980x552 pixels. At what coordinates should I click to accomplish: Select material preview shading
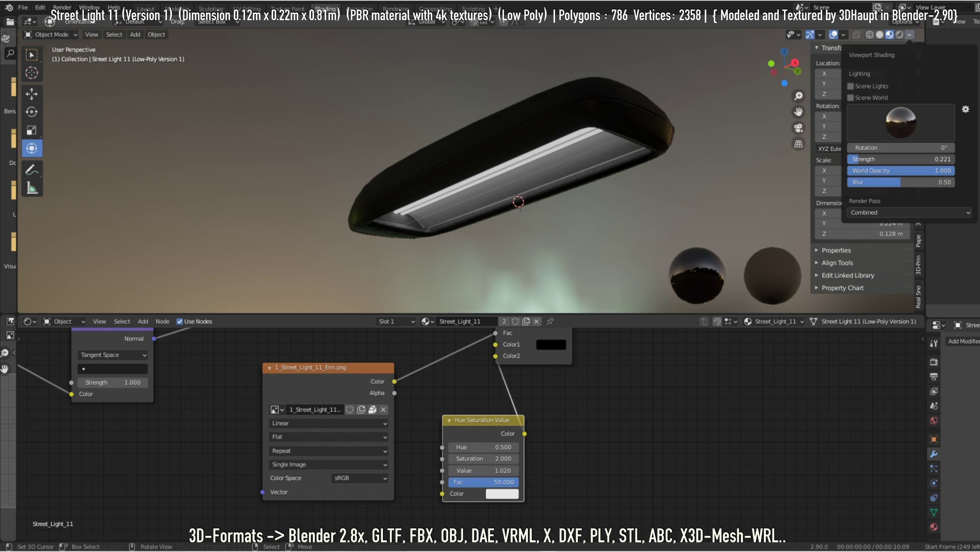click(x=889, y=35)
